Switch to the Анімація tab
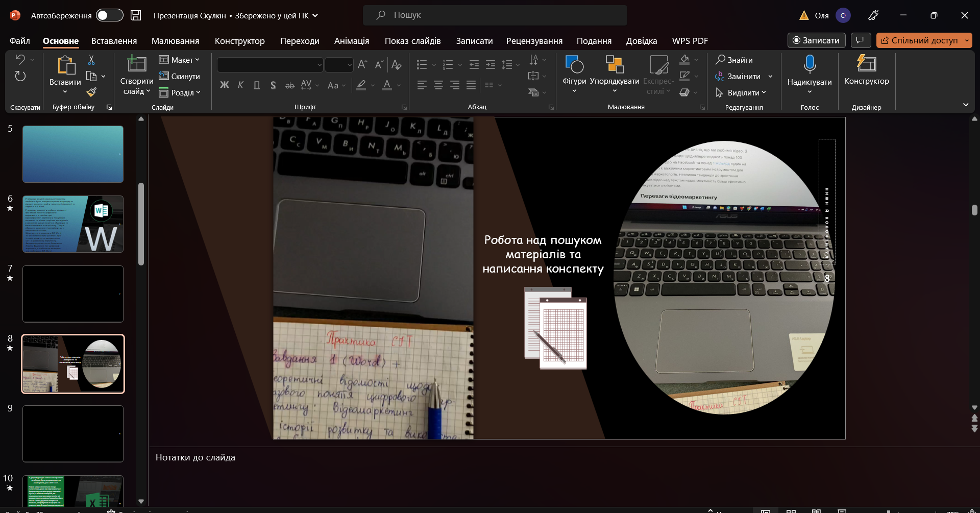 coord(352,41)
